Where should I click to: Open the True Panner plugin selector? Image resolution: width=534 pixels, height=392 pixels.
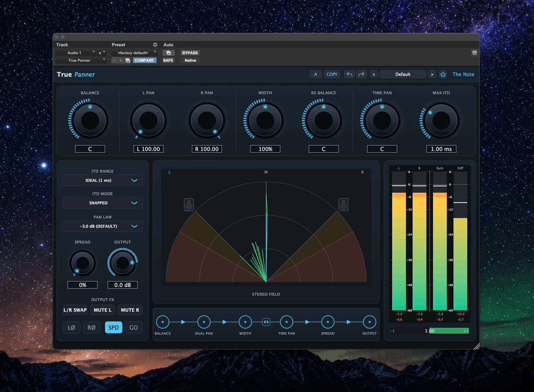81,60
